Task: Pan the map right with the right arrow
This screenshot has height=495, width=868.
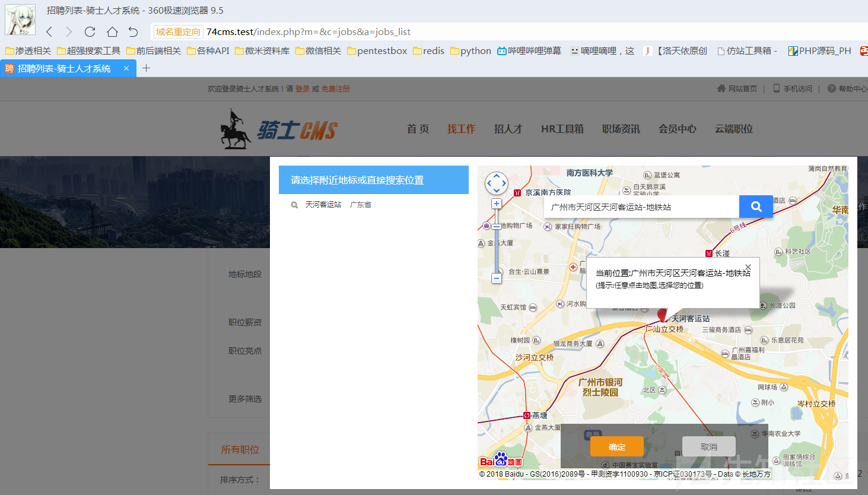Action: [504, 183]
